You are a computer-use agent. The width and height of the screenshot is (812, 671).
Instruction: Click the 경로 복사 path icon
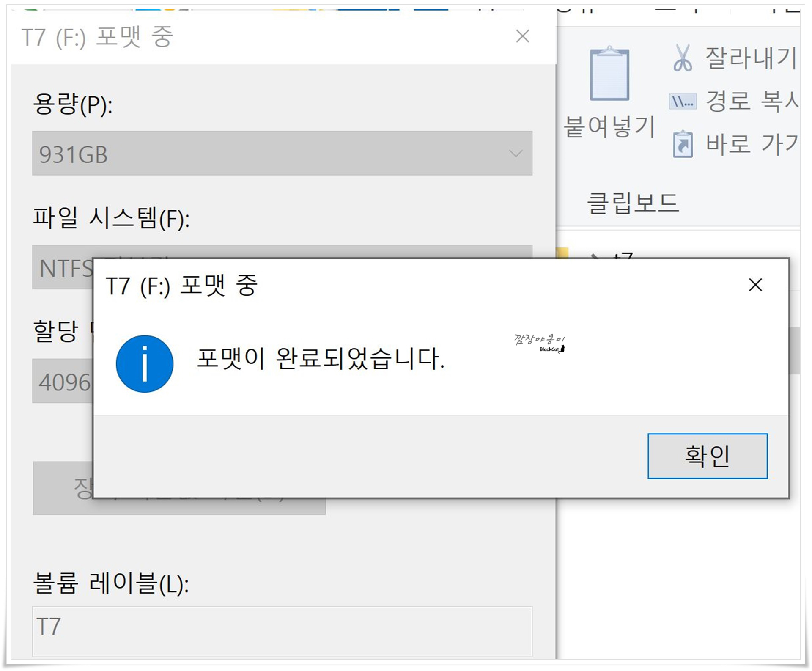[x=682, y=102]
